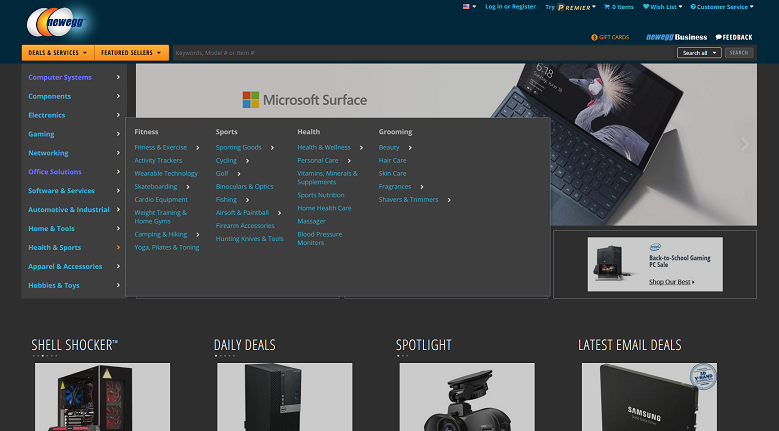Open Personal Care link
The width and height of the screenshot is (779, 431).
pyautogui.click(x=317, y=160)
